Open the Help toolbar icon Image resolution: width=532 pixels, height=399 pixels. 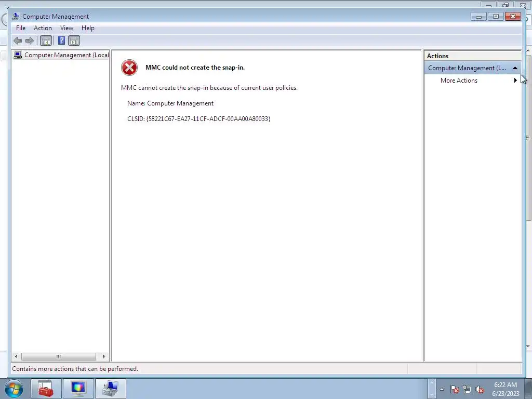point(61,41)
